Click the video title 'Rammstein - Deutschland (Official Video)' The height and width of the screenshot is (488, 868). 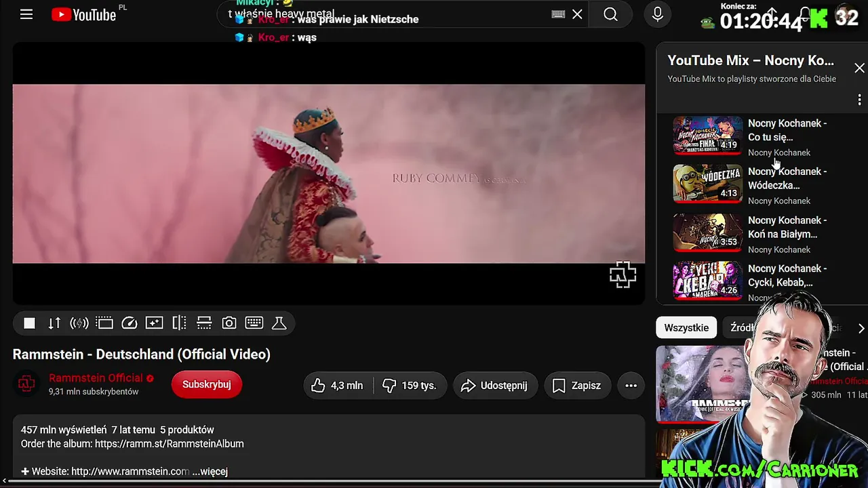[x=142, y=354]
